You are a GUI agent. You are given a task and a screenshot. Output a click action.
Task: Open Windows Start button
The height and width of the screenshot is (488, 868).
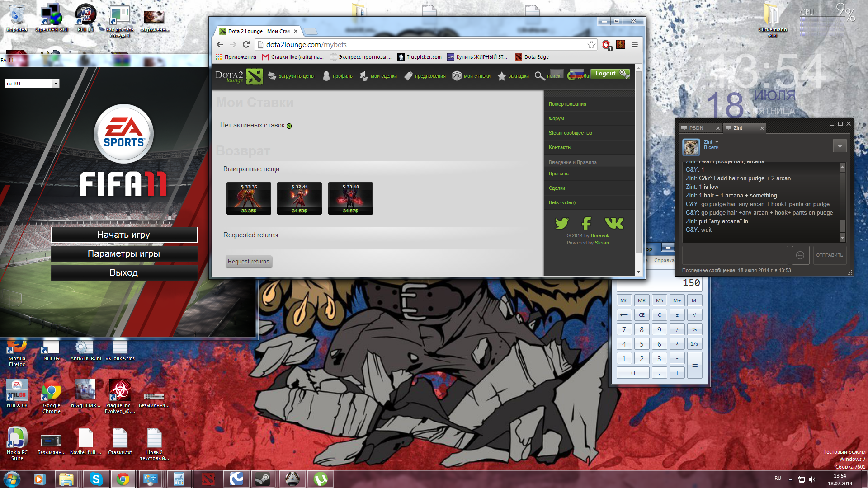click(12, 479)
